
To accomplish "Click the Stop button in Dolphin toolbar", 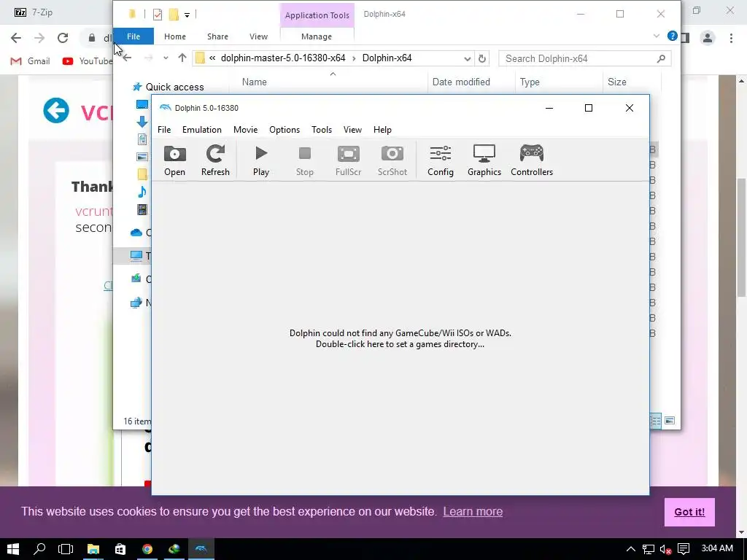I will click(x=304, y=160).
